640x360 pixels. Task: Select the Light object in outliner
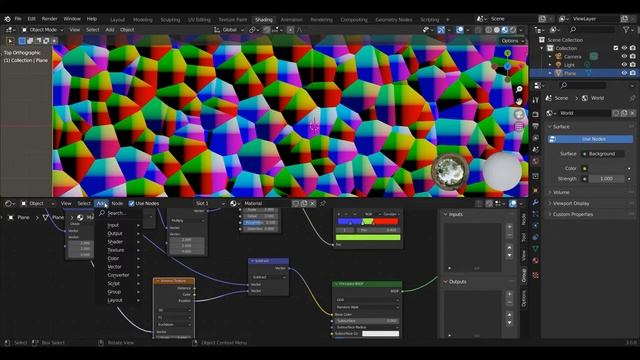(569, 65)
